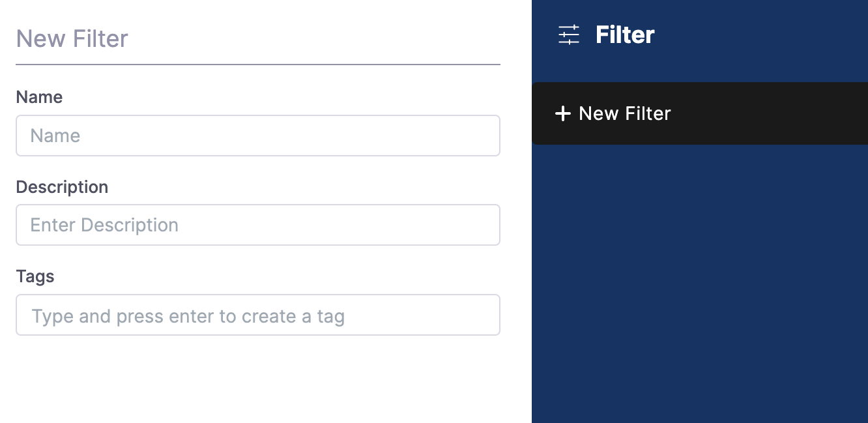The width and height of the screenshot is (868, 423).
Task: Click the Description field label
Action: point(62,187)
